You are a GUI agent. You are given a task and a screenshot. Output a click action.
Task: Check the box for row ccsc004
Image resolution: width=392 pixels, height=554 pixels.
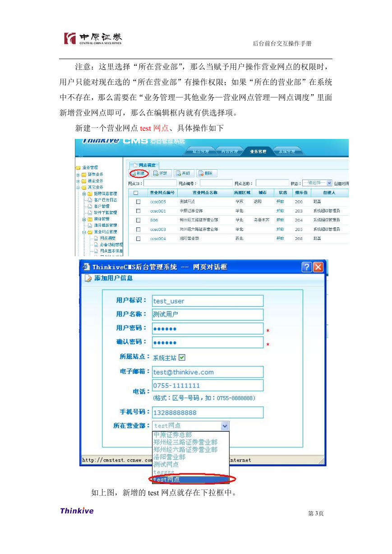(138, 238)
